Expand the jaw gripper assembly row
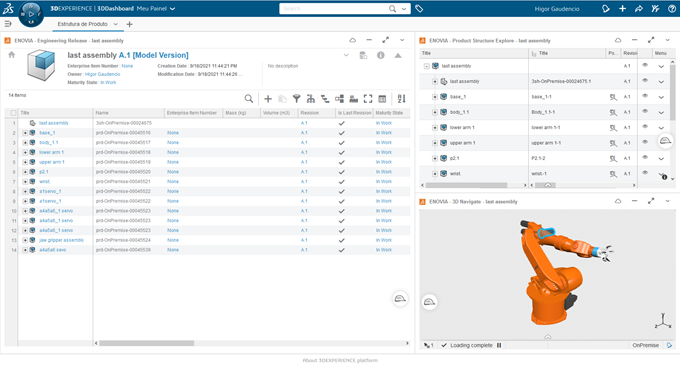Image resolution: width=680 pixels, height=367 pixels. (25, 240)
